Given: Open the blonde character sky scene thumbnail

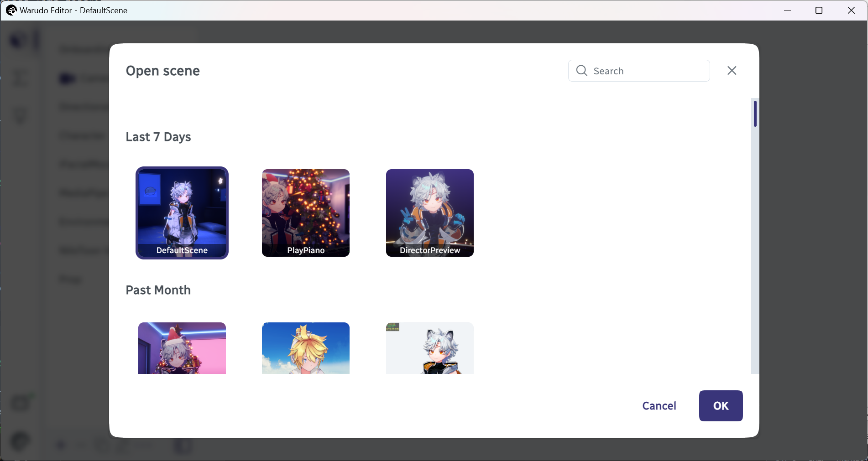Looking at the screenshot, I should pos(306,348).
